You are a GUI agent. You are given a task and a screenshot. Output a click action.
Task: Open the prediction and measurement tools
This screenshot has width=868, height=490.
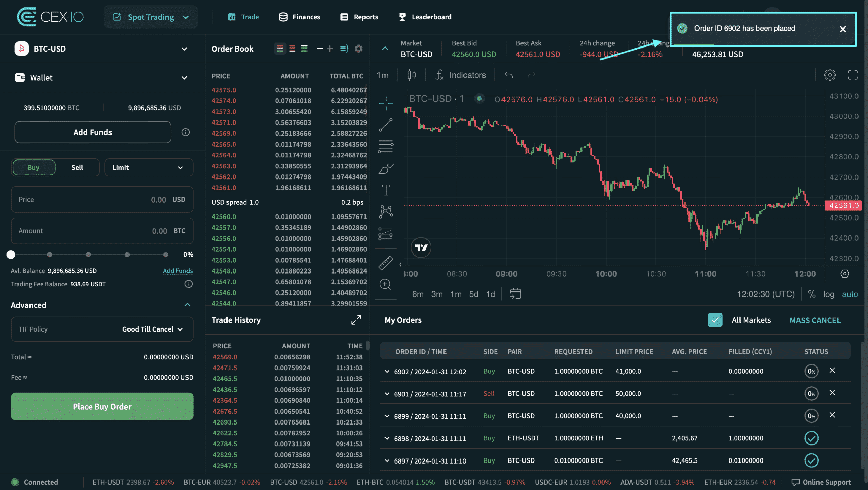pyautogui.click(x=386, y=233)
